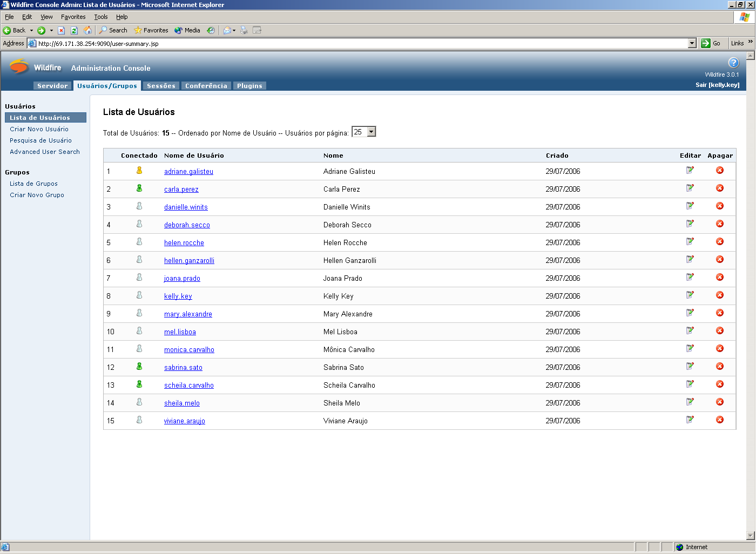Open the Tools menu
The width and height of the screenshot is (756, 554).
(101, 17)
